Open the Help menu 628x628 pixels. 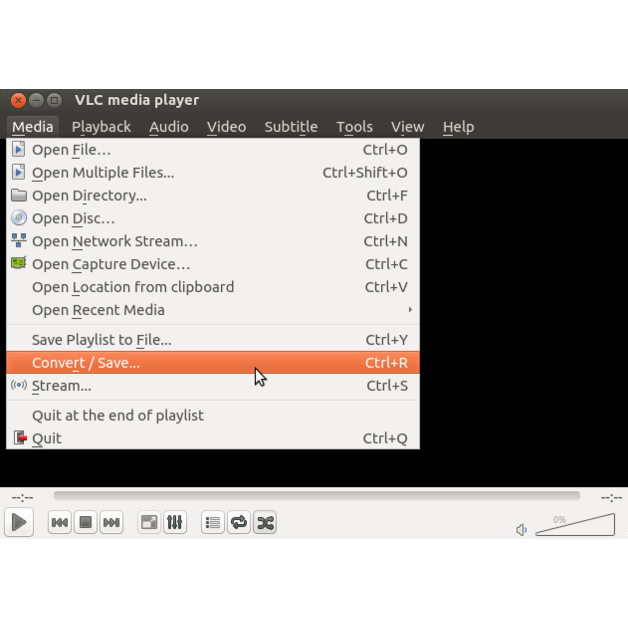coord(458,127)
